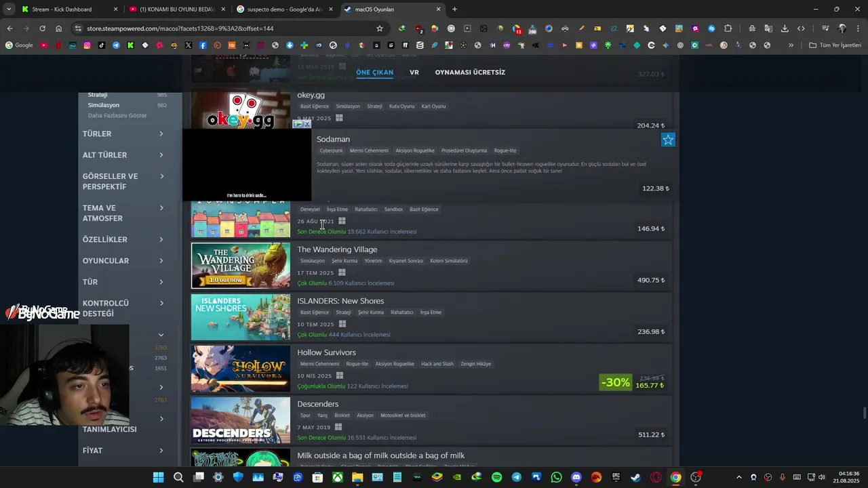Switch to OYNAMASI ÜCRETSİZ tab
This screenshot has height=488, width=868.
point(470,73)
